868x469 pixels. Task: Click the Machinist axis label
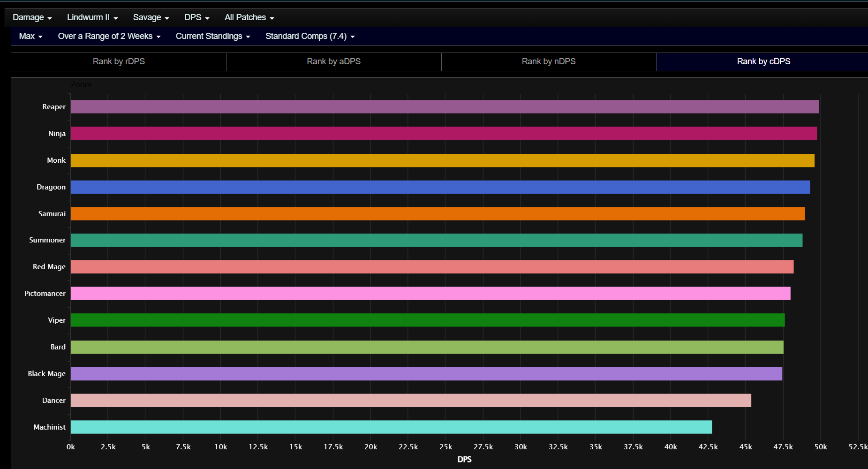(x=50, y=427)
